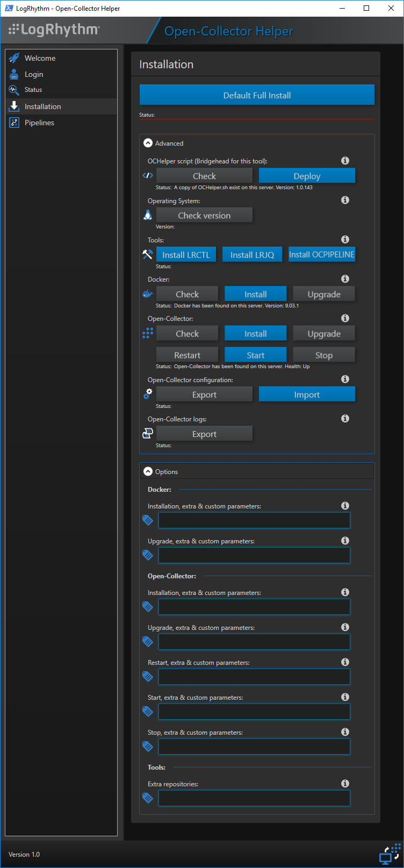Viewport: 404px width, 868px height.
Task: Focus the Extra repositories field
Action: [254, 798]
